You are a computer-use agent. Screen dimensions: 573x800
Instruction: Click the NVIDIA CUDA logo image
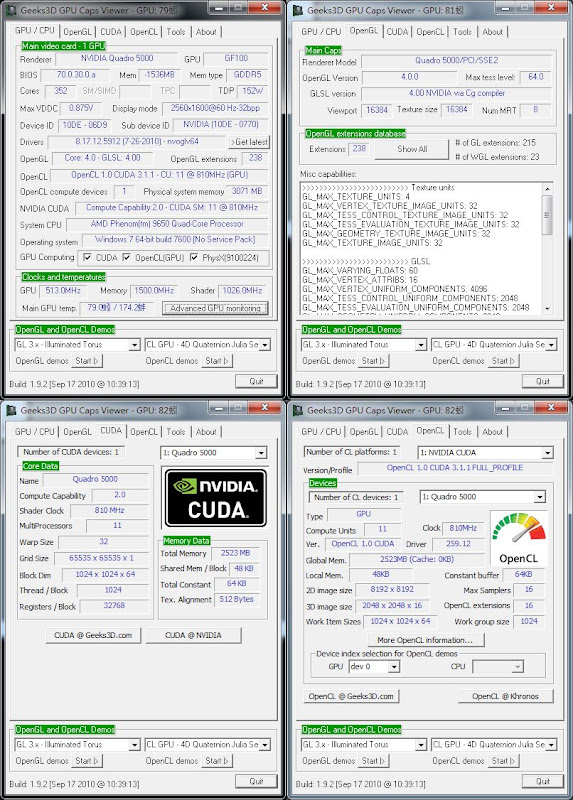click(215, 498)
